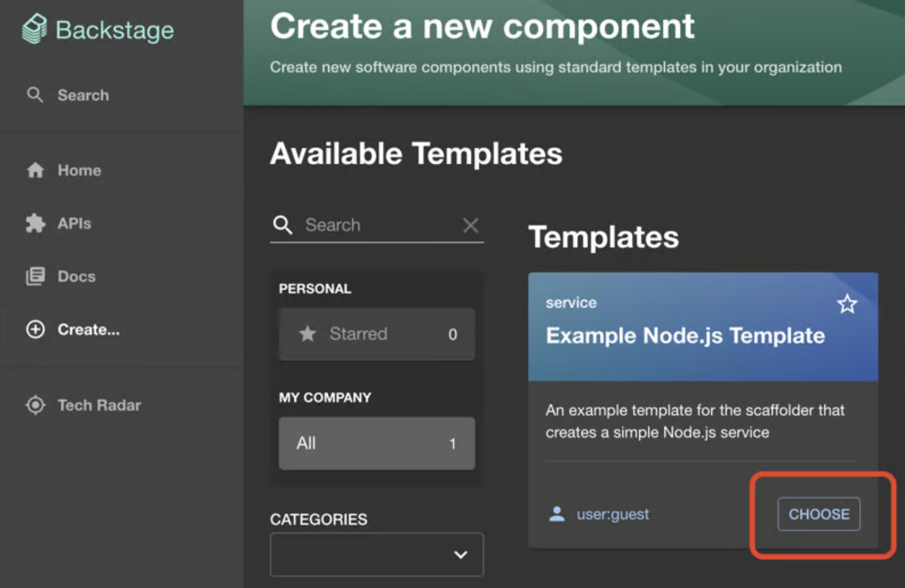Choose the Example Node.js Template
Screen dimensions: 905x588
click(818, 514)
